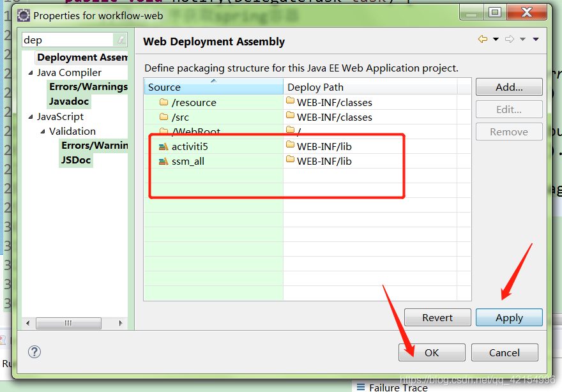Image resolution: width=562 pixels, height=392 pixels.
Task: Click the Revert button
Action: coord(437,317)
